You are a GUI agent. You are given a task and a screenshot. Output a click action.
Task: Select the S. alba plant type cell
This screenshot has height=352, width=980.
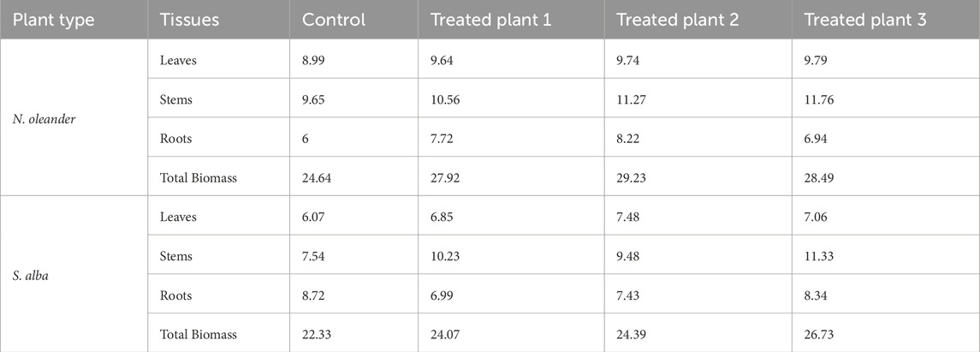click(33, 276)
